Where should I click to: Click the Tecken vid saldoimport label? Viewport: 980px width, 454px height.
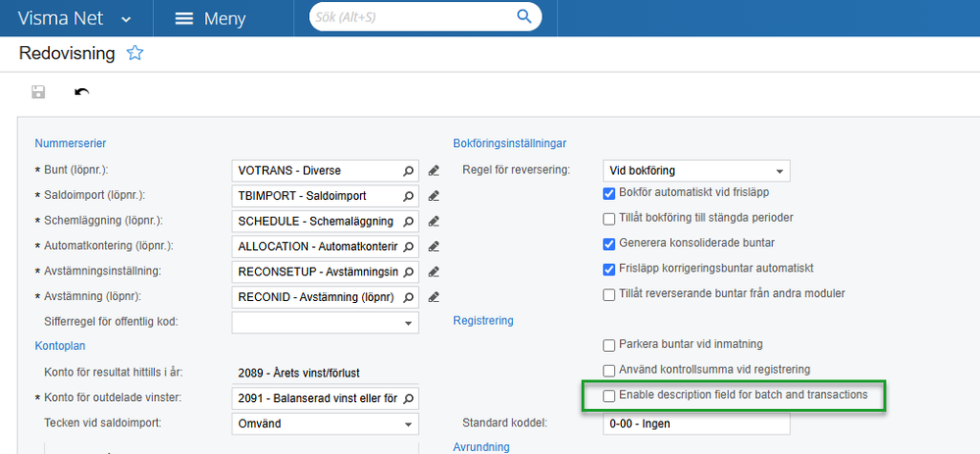(102, 424)
